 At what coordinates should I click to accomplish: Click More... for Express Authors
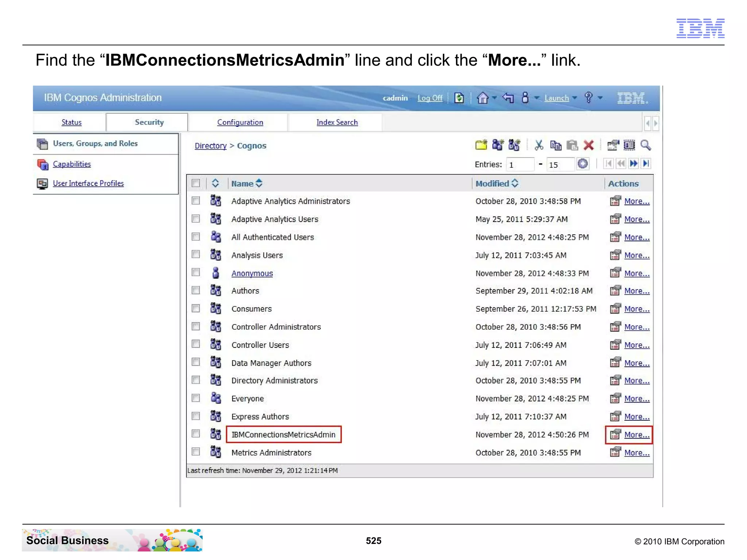tap(637, 416)
